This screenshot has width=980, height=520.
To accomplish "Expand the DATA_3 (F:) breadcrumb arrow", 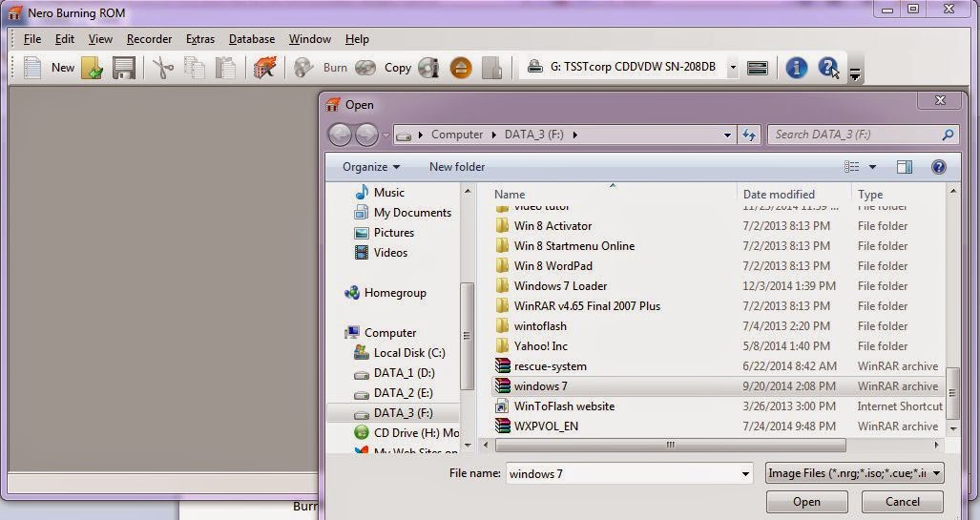I will 575,135.
